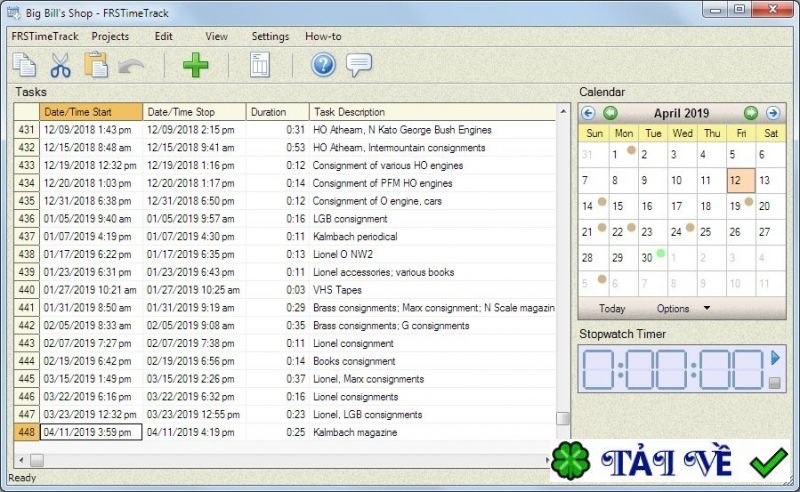This screenshot has height=492, width=800.
Task: Select row header 431
Action: pos(27,130)
